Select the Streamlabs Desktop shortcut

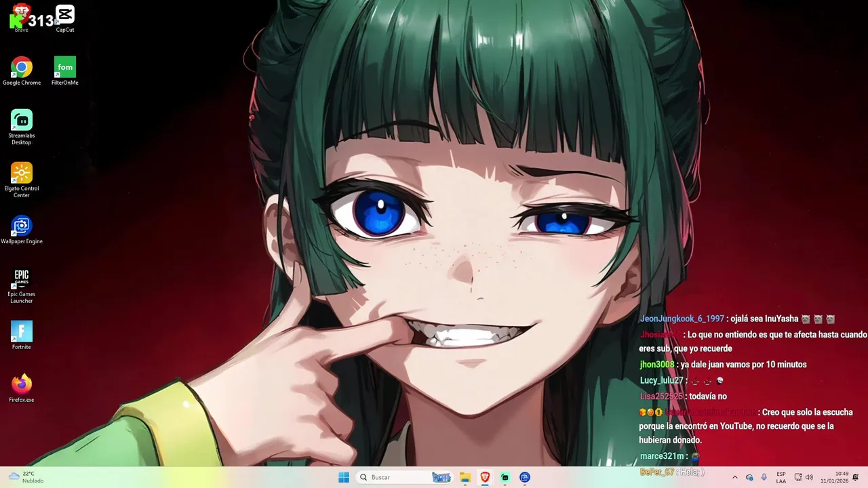(21, 127)
